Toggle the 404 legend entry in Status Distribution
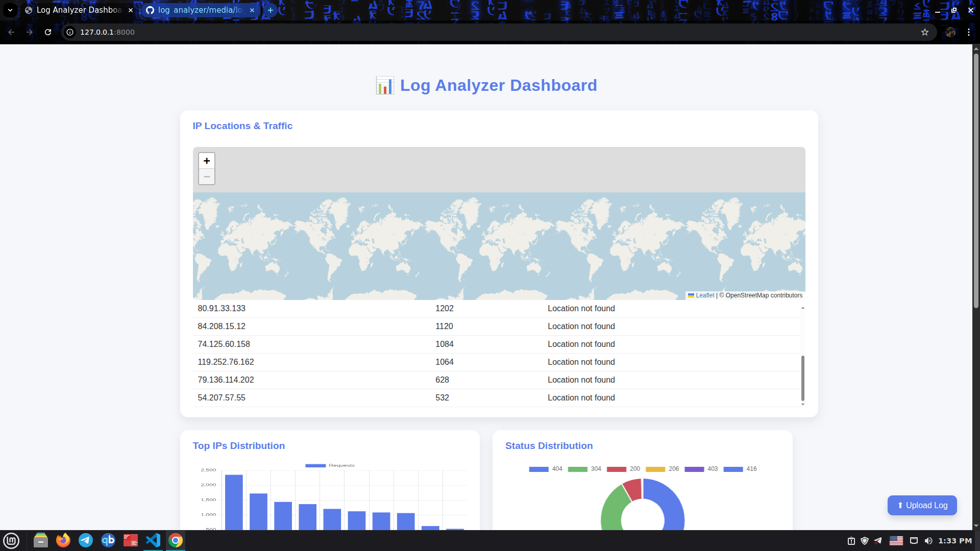The image size is (980, 551). pyautogui.click(x=546, y=469)
